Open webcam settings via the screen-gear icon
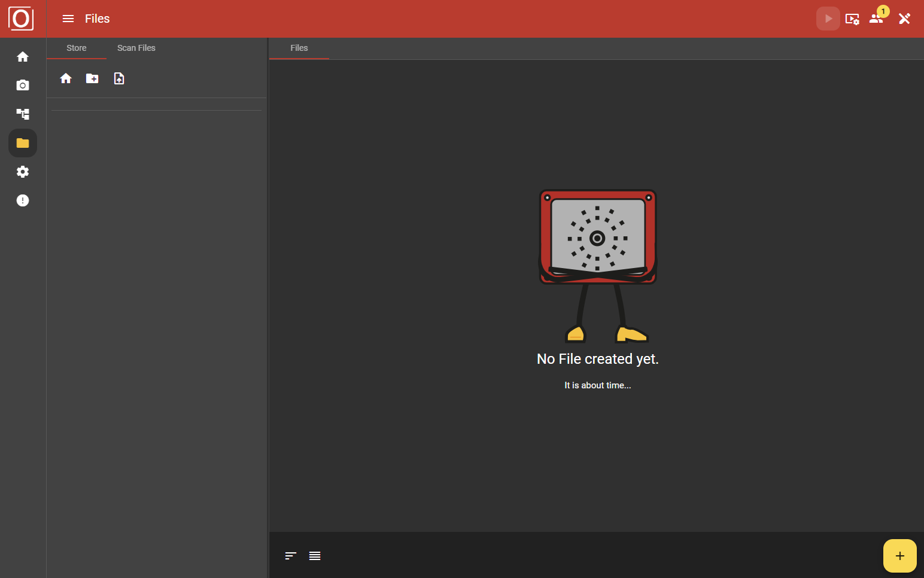The image size is (924, 578). (x=852, y=19)
